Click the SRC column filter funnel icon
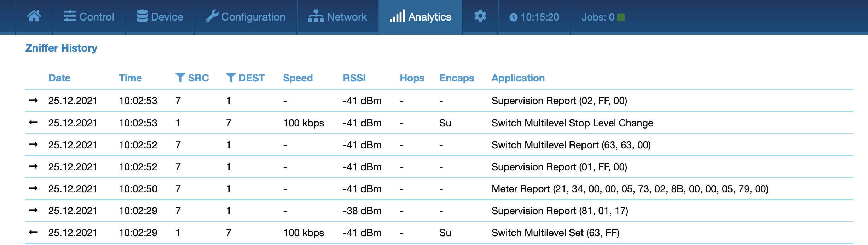This screenshot has height=245, width=868. [180, 78]
